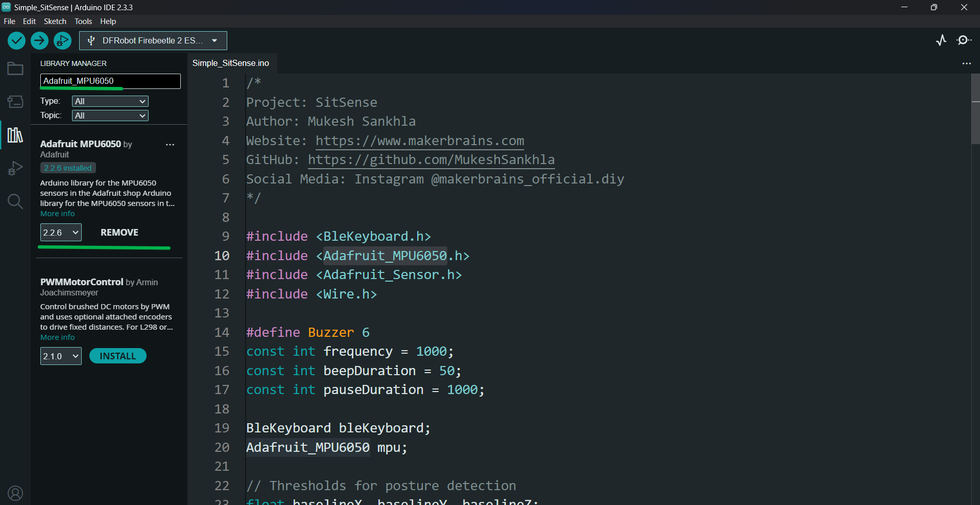This screenshot has width=980, height=505.
Task: Open the Serial Plotter
Action: (941, 40)
